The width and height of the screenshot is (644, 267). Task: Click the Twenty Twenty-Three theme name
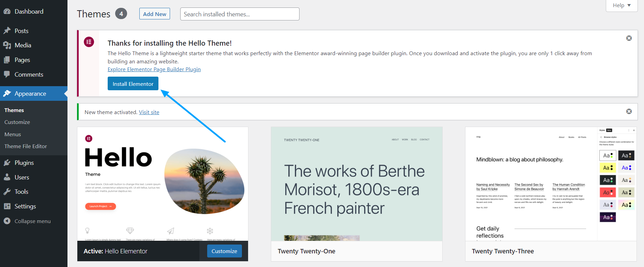pyautogui.click(x=503, y=251)
